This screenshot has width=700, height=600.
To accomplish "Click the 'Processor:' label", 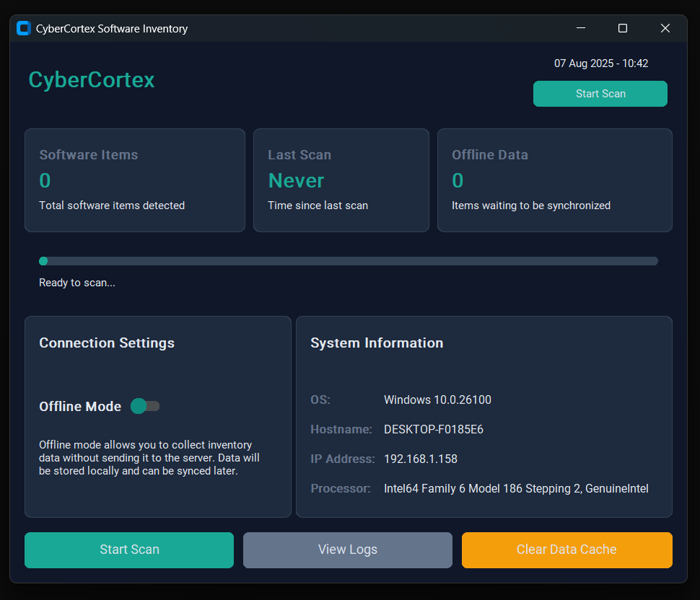I will 341,488.
